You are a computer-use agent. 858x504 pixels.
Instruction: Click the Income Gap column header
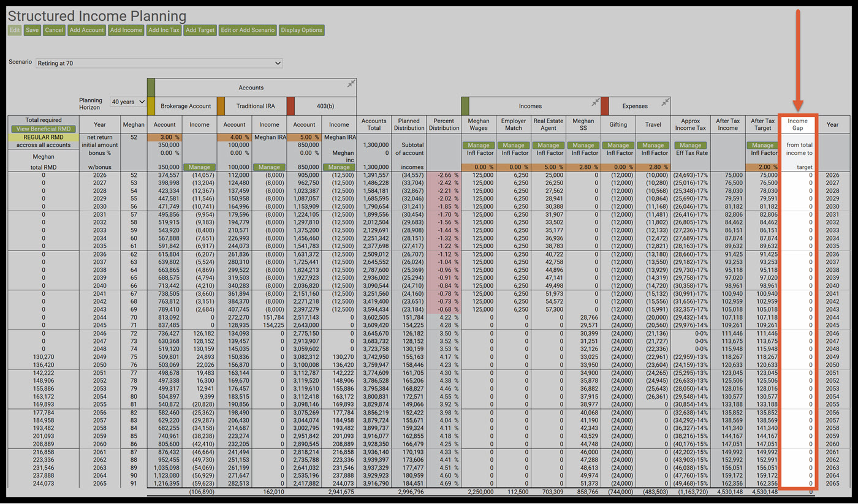[x=798, y=124]
